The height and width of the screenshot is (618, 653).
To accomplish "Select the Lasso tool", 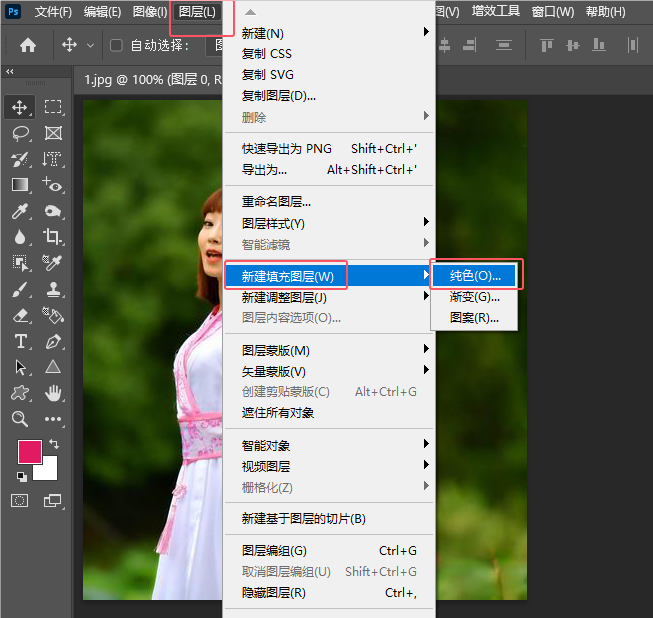I will (x=20, y=133).
